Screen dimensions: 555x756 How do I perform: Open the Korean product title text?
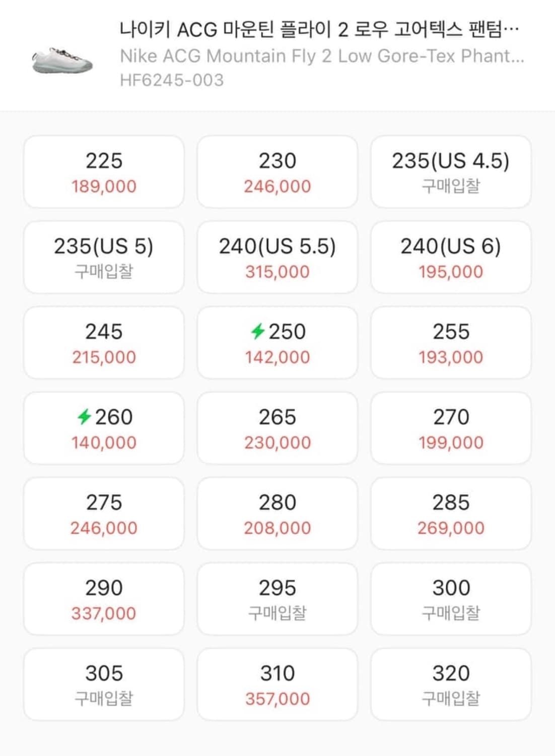(319, 29)
